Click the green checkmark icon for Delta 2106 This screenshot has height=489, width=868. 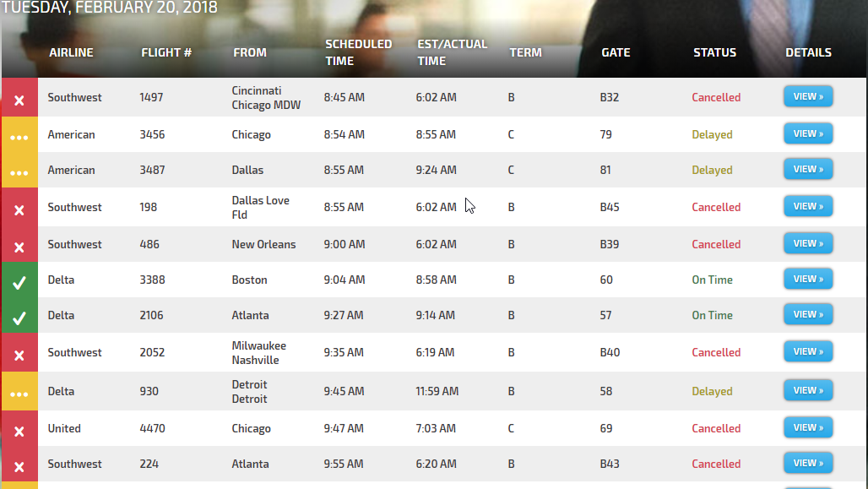19,316
